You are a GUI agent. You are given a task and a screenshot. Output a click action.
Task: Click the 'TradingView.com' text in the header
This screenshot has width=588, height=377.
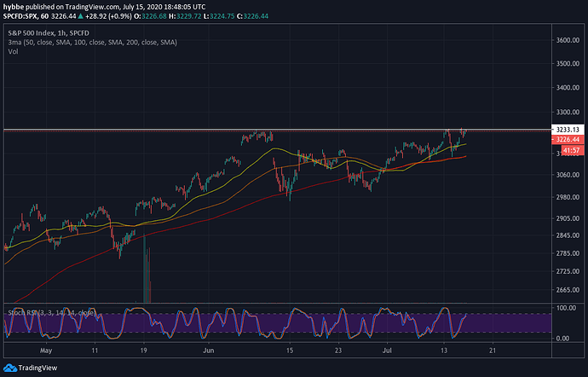click(x=92, y=7)
